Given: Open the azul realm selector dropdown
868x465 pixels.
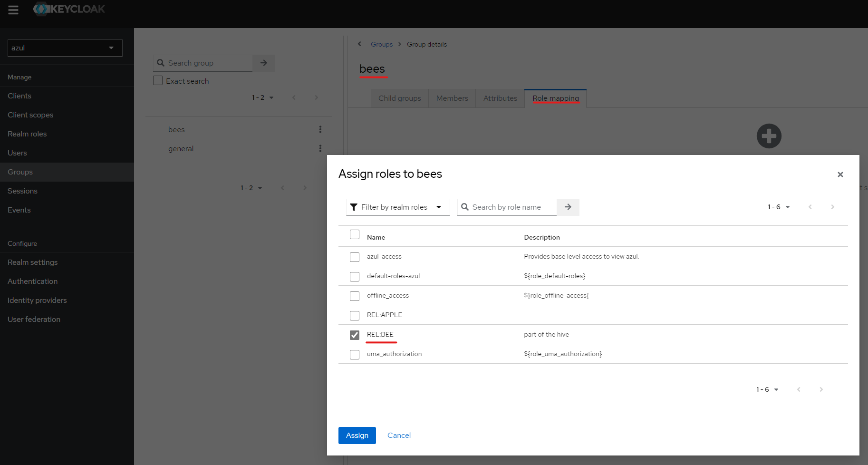Looking at the screenshot, I should (65, 48).
